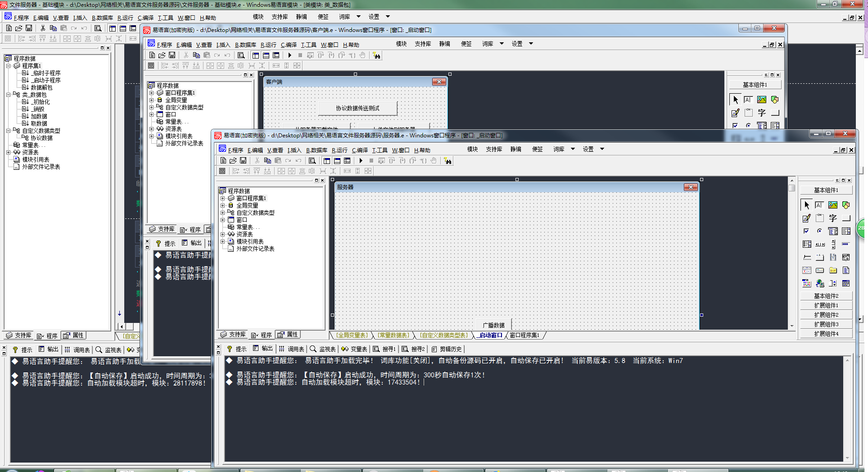This screenshot has height=472, width=868.
Task: Expand 窗口程序集1 in server window tree
Action: (x=222, y=198)
